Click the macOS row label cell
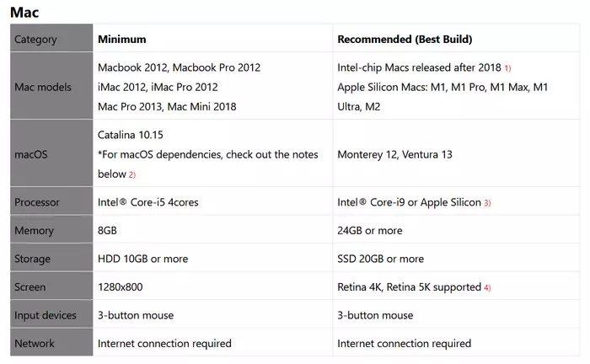Image resolution: width=590 pixels, height=364 pixels. 51,154
